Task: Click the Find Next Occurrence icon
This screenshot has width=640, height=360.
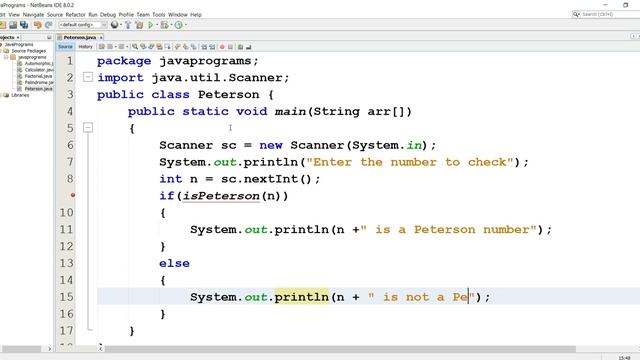Action: tap(151, 47)
